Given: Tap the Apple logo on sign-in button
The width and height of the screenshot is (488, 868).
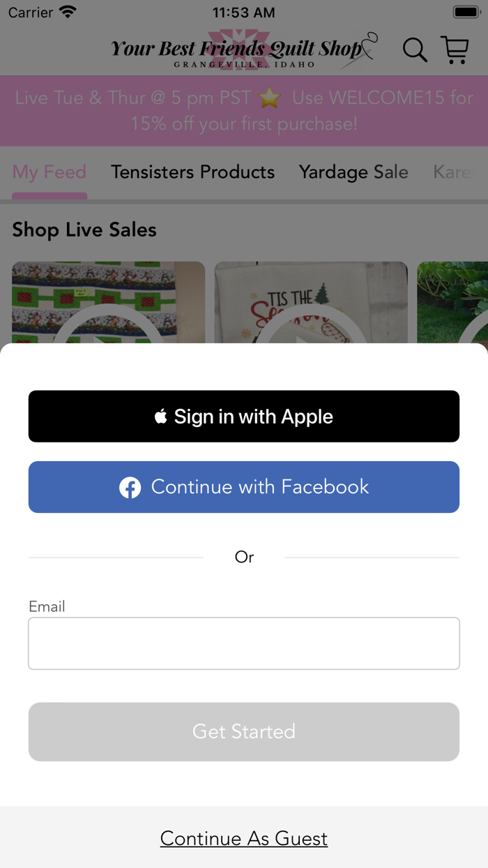Looking at the screenshot, I should pos(161,417).
